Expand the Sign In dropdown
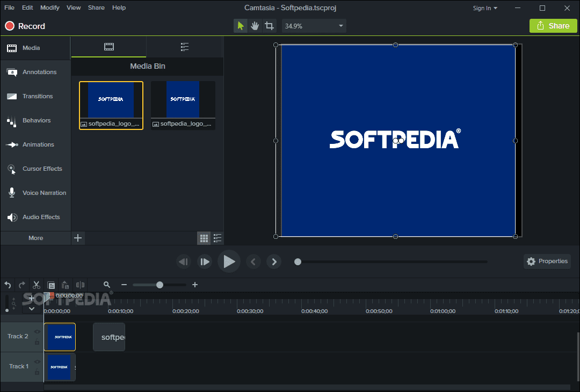Viewport: 580px width, 392px height. pyautogui.click(x=485, y=8)
